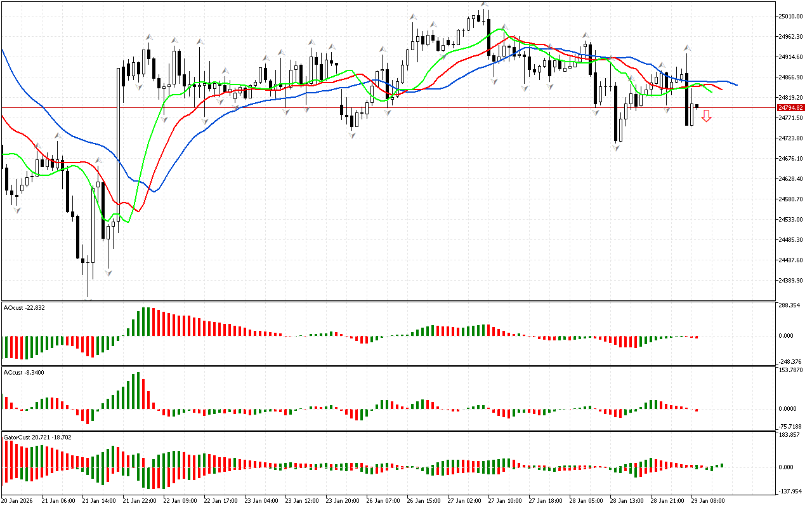Click the 21 Jan 22:00 time axis label
The image size is (812, 508).
click(x=140, y=500)
